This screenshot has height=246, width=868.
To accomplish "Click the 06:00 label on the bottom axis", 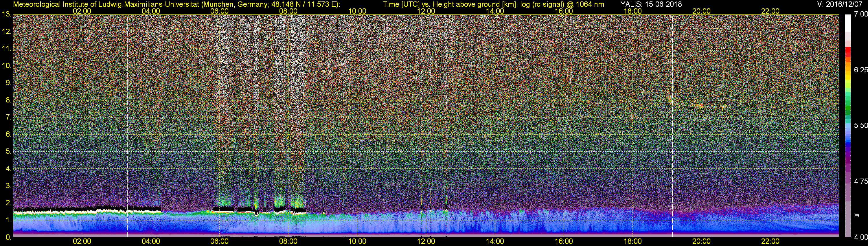I will (x=219, y=242).
